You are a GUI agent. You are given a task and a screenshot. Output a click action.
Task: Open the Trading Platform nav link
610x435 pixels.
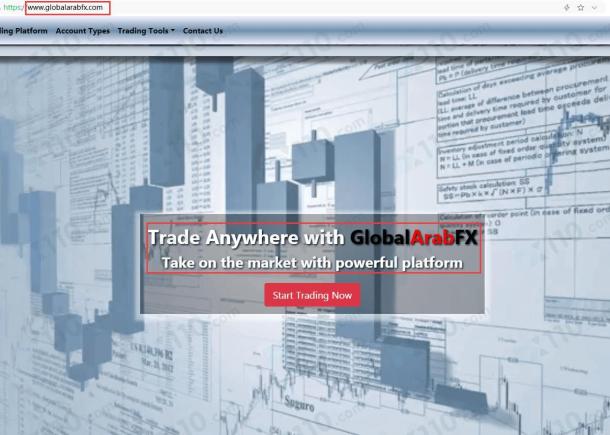pos(23,31)
